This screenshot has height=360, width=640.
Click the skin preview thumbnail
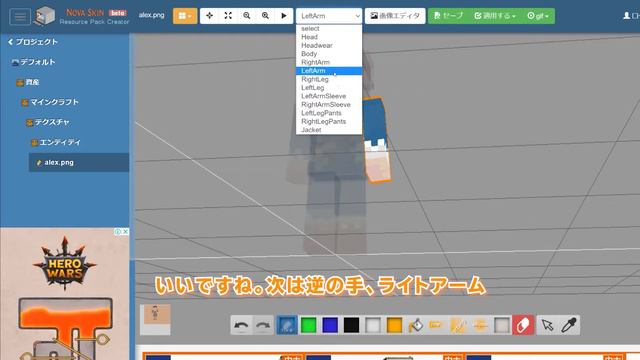point(155,320)
